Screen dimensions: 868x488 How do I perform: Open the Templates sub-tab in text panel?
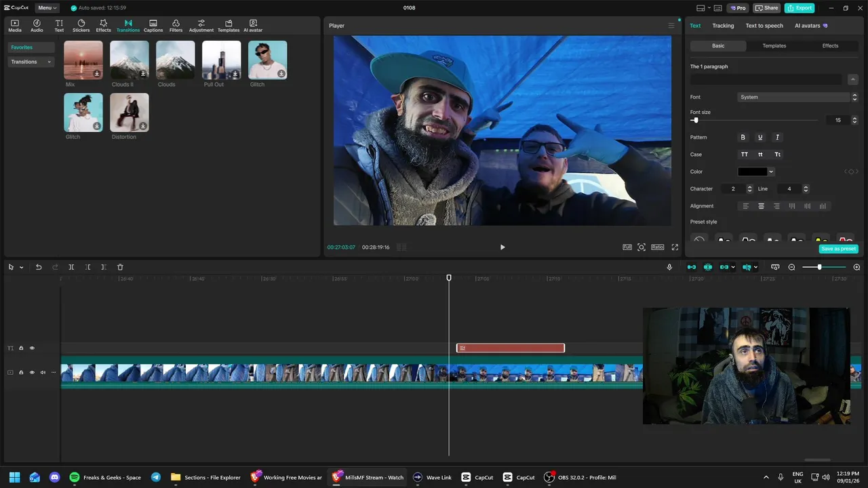pos(774,46)
